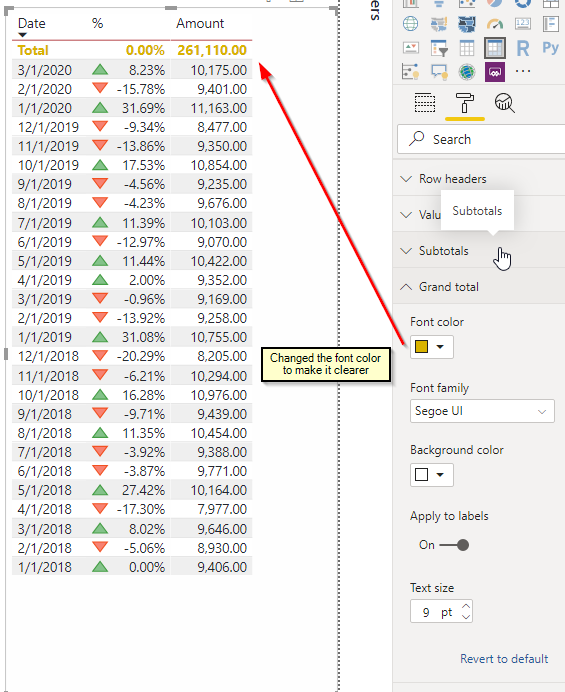This screenshot has width=565, height=692.
Task: Select the 17.53% value
Action: [143, 165]
